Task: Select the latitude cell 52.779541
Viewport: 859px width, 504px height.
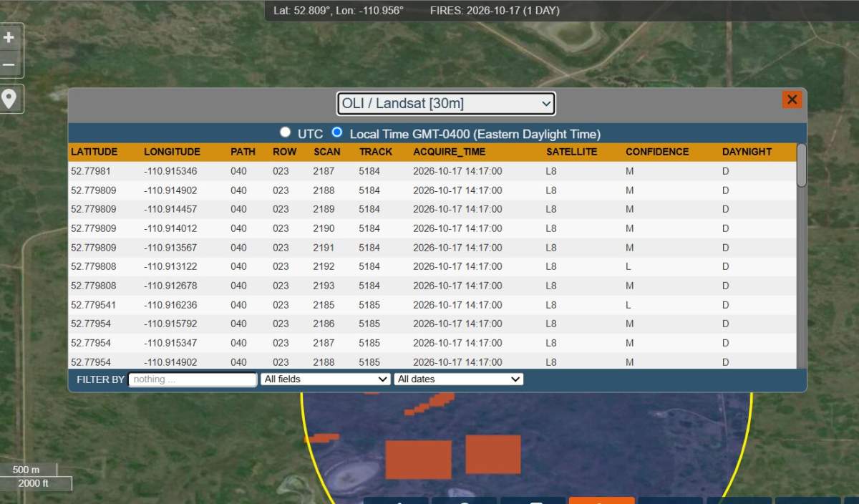Action: tap(93, 304)
